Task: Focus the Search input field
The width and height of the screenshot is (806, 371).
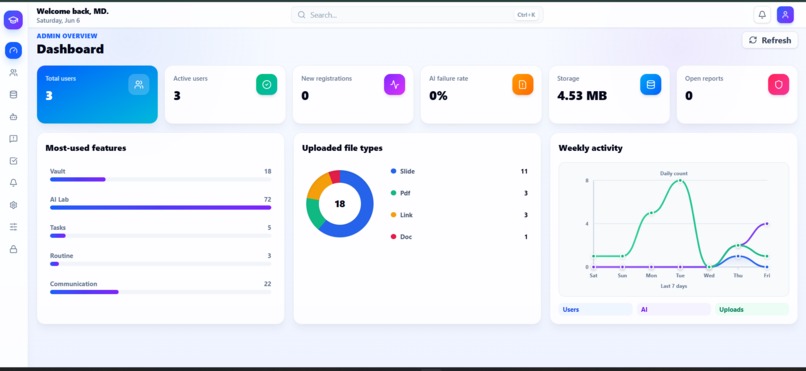Action: click(417, 15)
